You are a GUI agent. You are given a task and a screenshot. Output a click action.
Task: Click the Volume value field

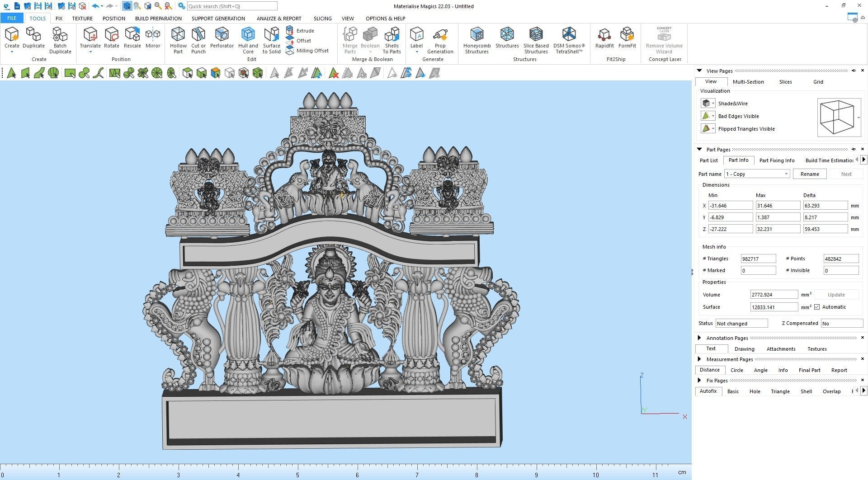(774, 295)
